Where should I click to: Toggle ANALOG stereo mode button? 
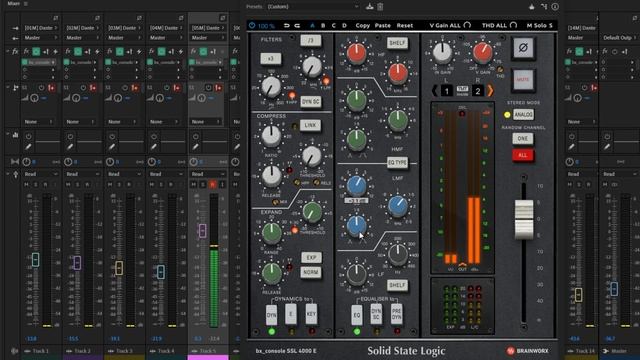(x=523, y=115)
